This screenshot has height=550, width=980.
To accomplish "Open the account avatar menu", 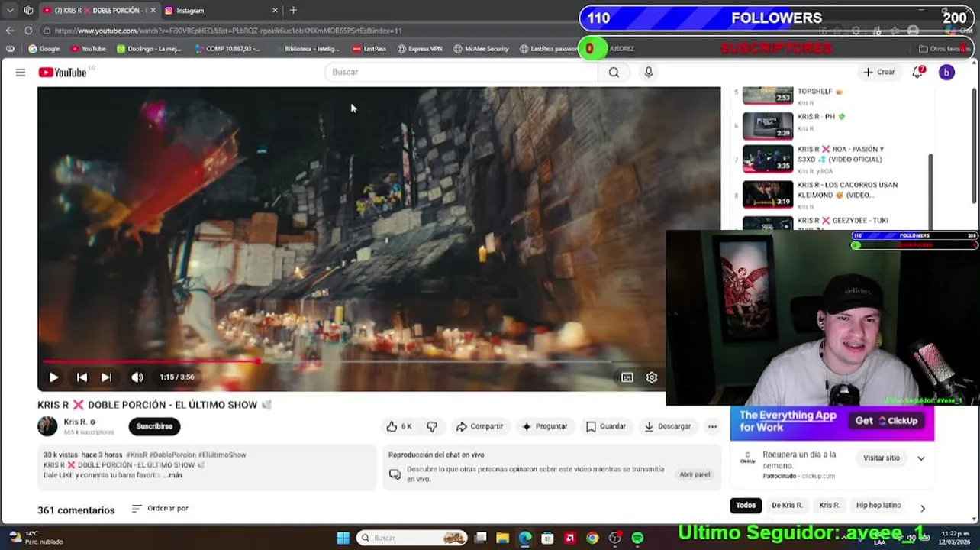I will point(946,72).
